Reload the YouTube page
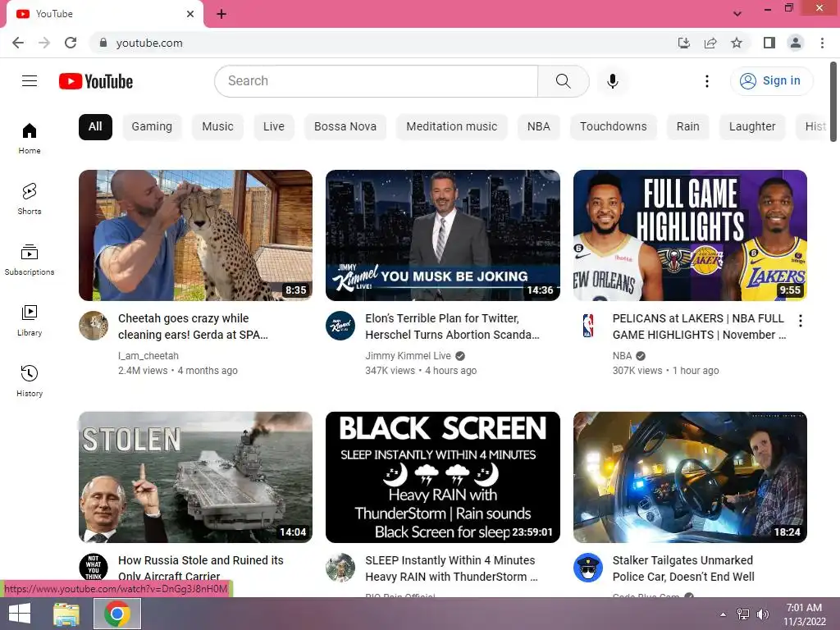Viewport: 840px width, 630px height. pyautogui.click(x=71, y=43)
